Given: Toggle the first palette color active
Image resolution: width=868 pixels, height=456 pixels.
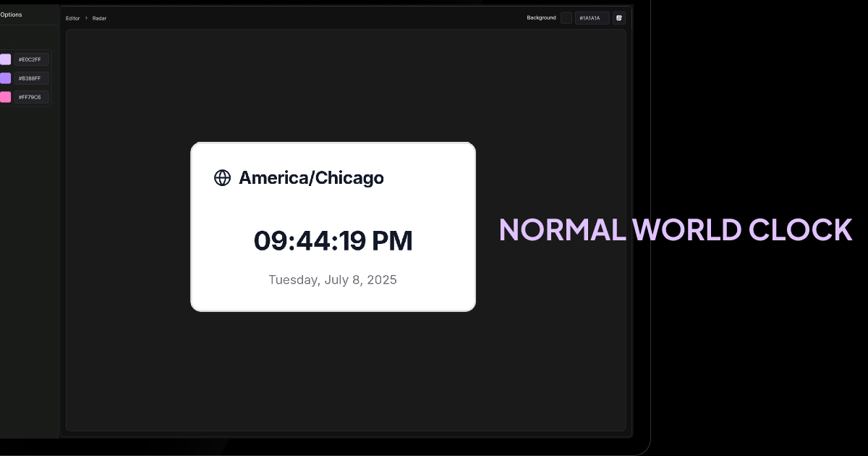Looking at the screenshot, I should tap(5, 59).
